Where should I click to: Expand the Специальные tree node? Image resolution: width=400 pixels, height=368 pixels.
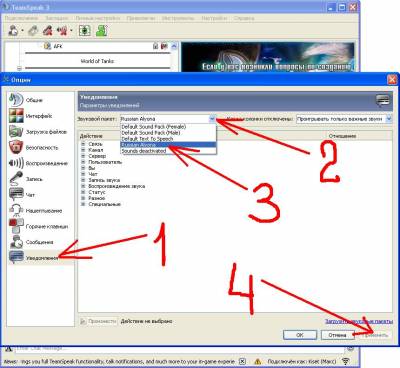coord(83,204)
